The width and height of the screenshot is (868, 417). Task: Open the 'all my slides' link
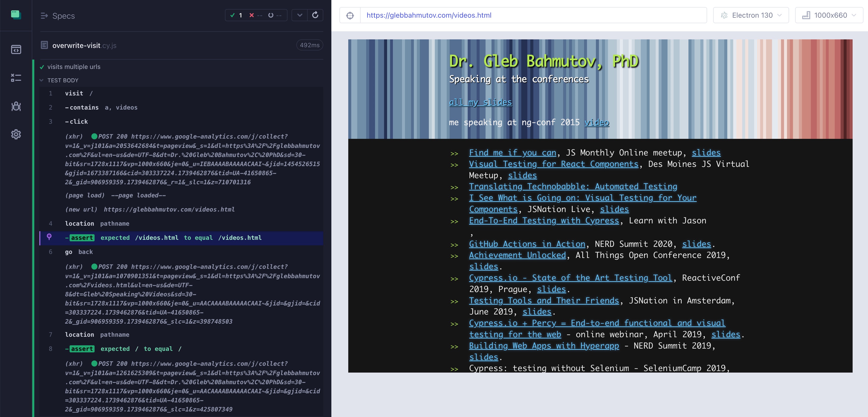click(x=480, y=102)
